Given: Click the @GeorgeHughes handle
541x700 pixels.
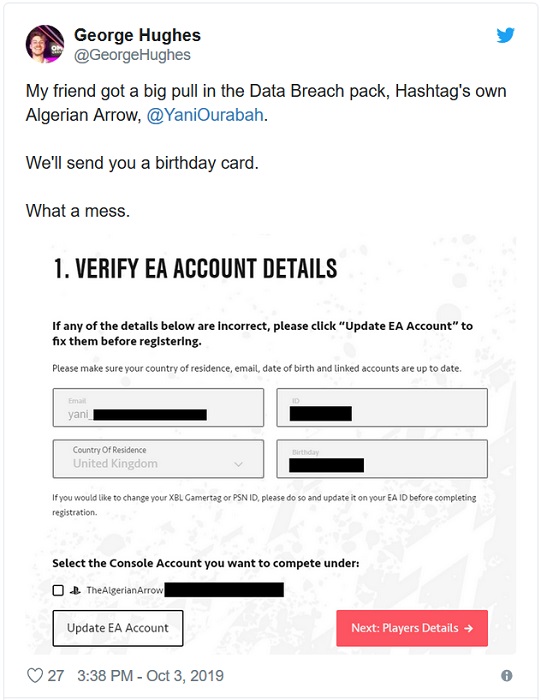Looking at the screenshot, I should click(x=132, y=55).
